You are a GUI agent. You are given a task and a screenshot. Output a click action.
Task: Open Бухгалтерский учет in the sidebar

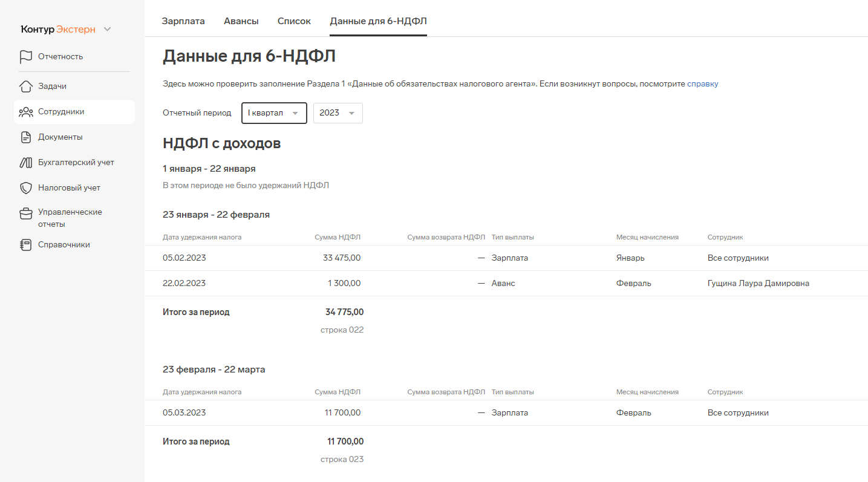click(x=76, y=163)
